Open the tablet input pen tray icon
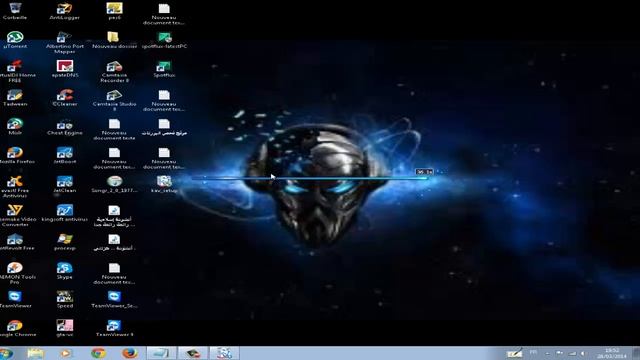Screen dimensions: 640x360 tap(514, 353)
